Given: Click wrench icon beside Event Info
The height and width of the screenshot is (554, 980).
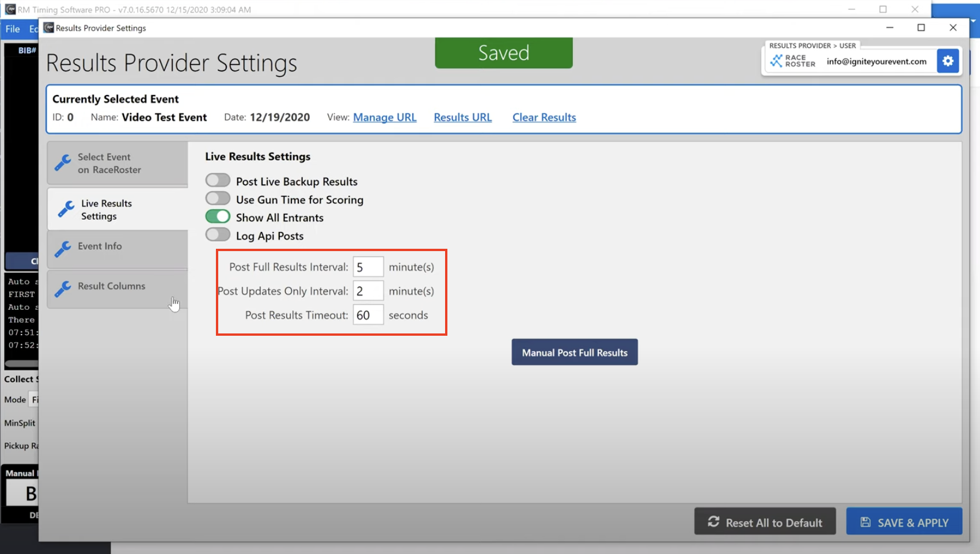Looking at the screenshot, I should coord(63,248).
